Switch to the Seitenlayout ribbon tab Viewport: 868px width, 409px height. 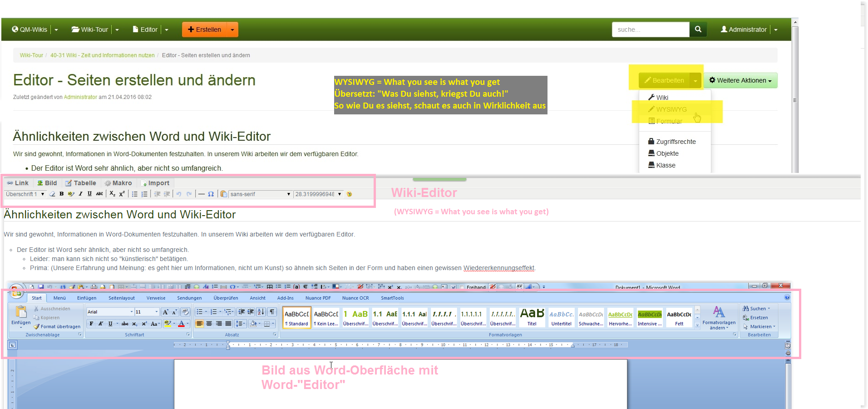[x=121, y=298]
